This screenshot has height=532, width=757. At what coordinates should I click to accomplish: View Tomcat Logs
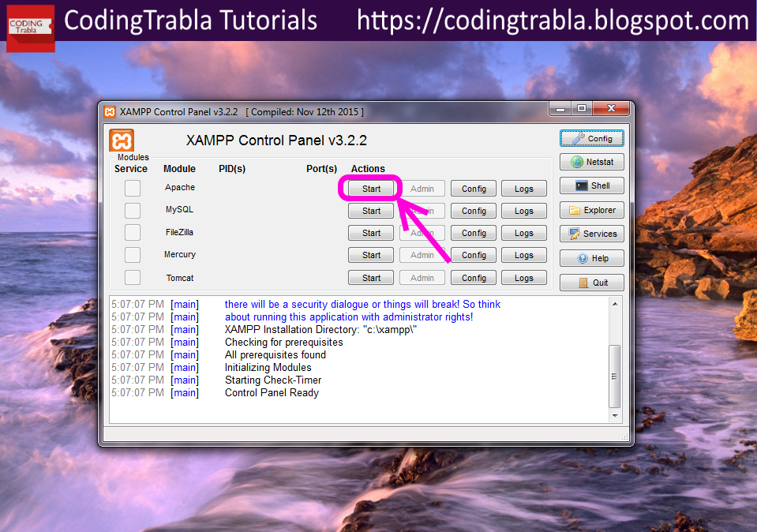[x=524, y=278]
